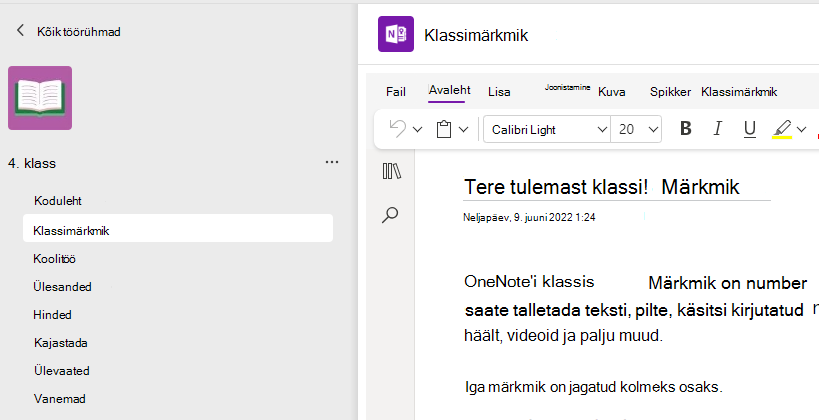Open the Koduleht channel item
The image size is (819, 420).
(x=57, y=201)
